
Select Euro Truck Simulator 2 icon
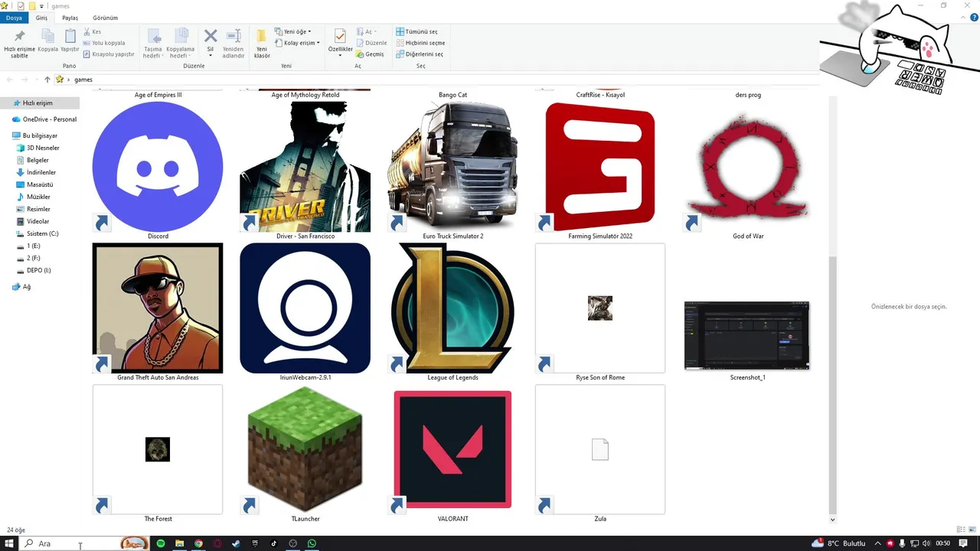coord(452,167)
